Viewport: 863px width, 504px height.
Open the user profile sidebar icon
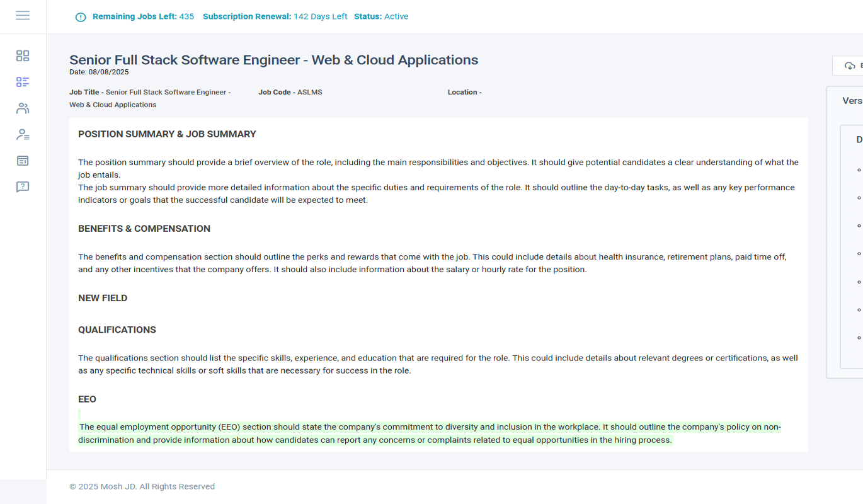click(x=23, y=134)
